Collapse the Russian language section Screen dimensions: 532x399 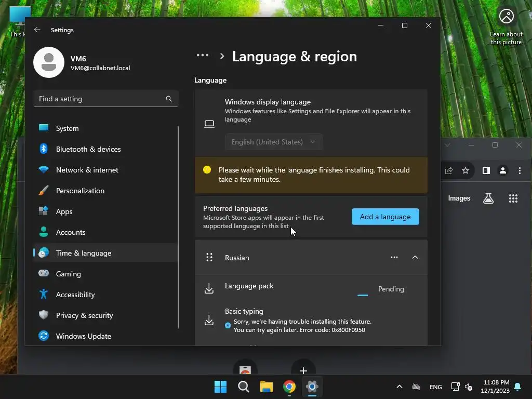point(415,257)
